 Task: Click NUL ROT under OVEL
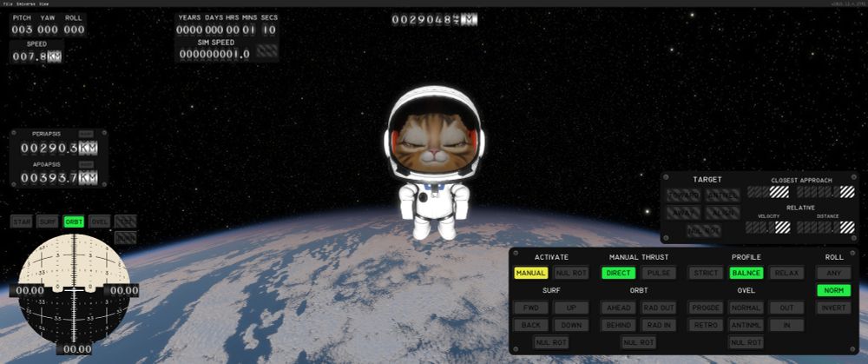click(x=746, y=342)
